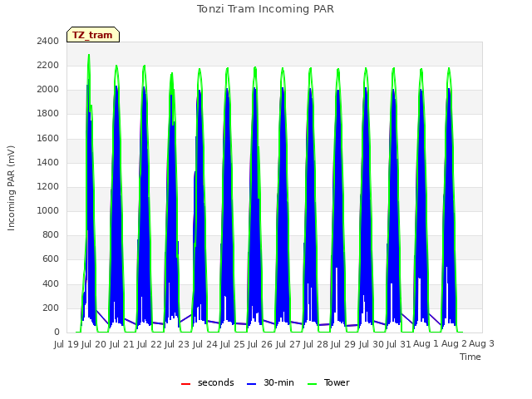532x399 pixels.
Task: Click the Jul 21 x-axis tick label
Action: 122,344
